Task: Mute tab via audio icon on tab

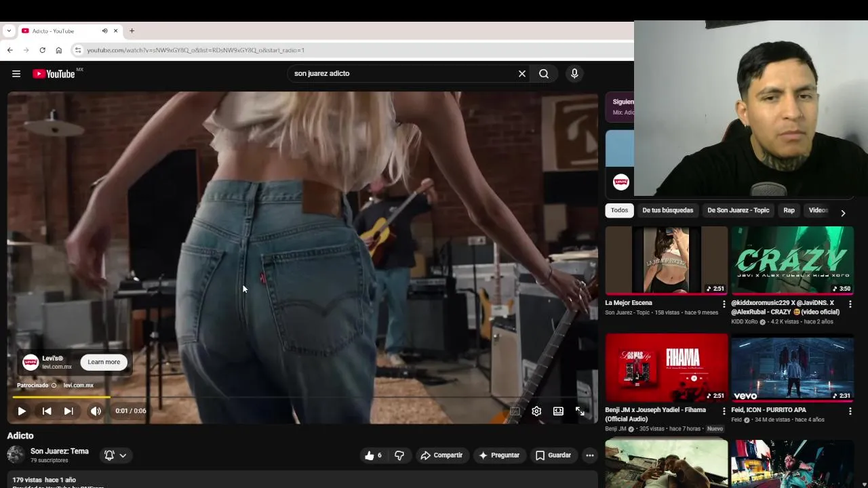Action: pyautogui.click(x=104, y=31)
